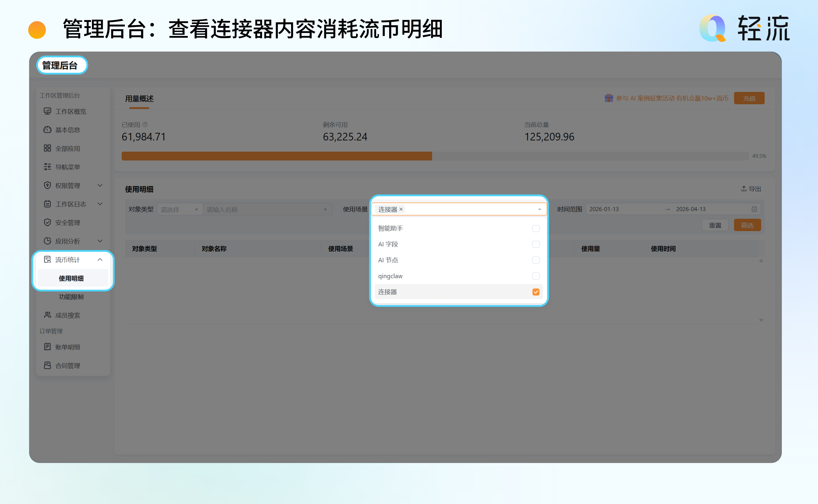Click the 对象名称 column header
Screen dimensions: 818x504
(x=214, y=249)
